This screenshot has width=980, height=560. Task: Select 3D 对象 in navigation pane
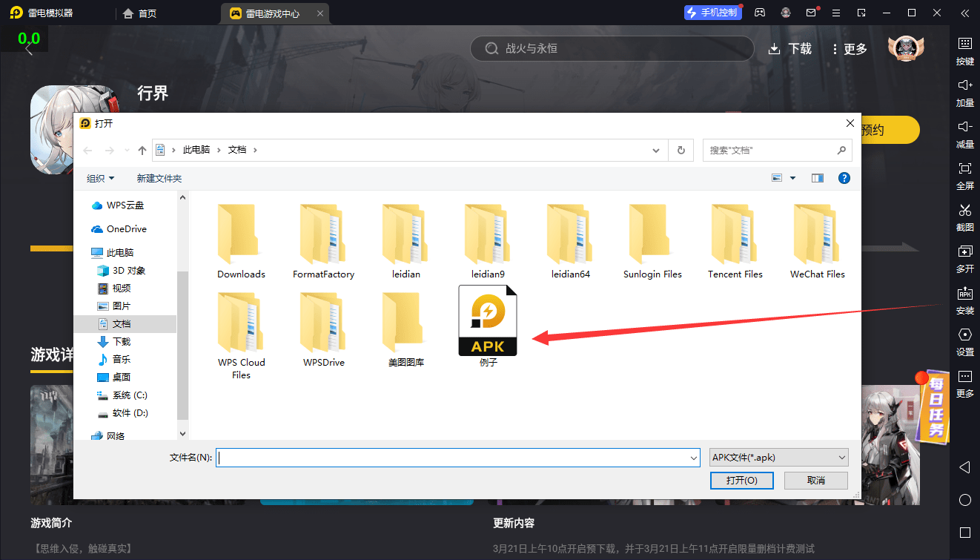pyautogui.click(x=123, y=271)
